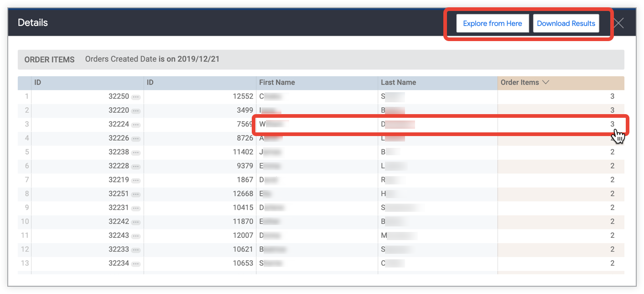Open the drill icon for ID 32224
Screen dimensions: 644x294
point(136,124)
